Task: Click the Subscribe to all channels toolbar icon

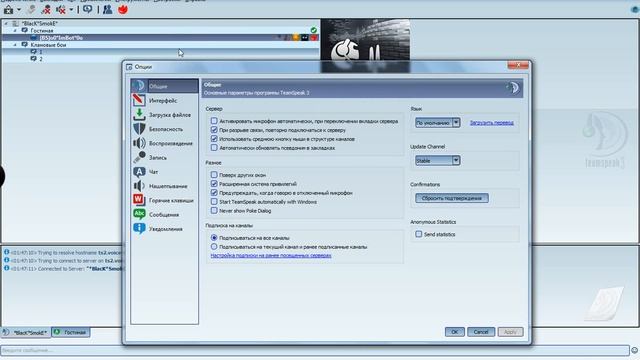Action: (46, 9)
